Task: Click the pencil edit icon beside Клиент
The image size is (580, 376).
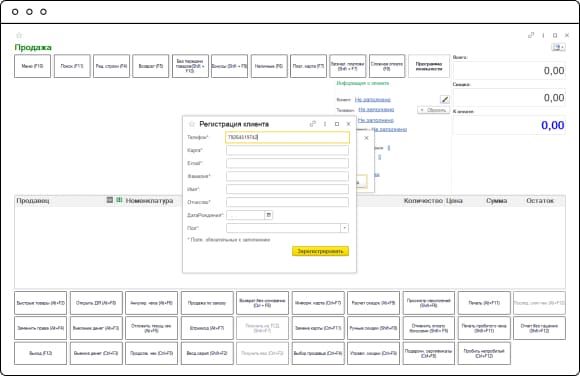Action: [x=445, y=99]
